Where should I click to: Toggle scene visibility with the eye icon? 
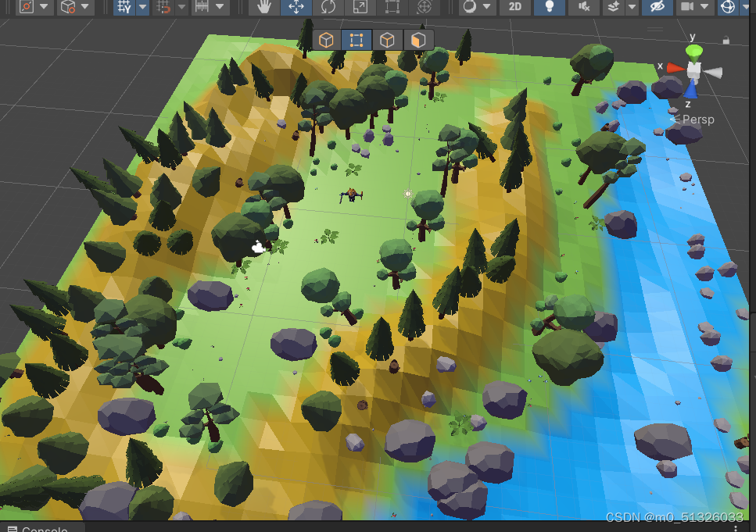655,7
